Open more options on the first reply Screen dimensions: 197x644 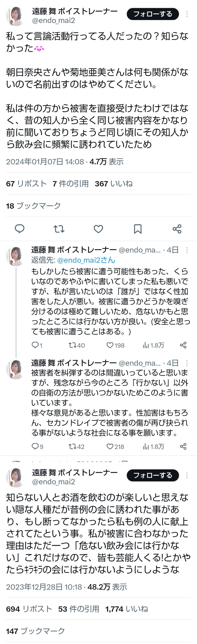(x=187, y=250)
